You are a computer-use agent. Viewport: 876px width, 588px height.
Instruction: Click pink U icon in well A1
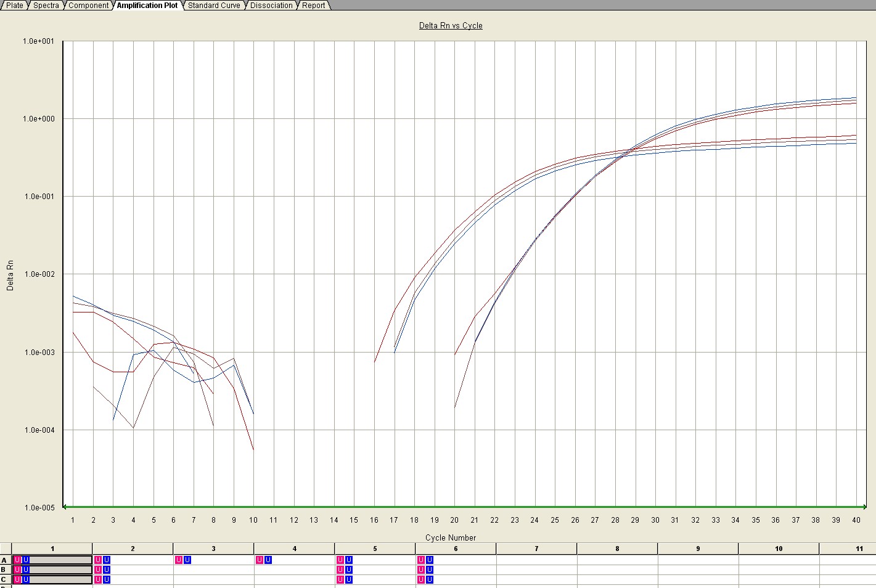point(17,560)
